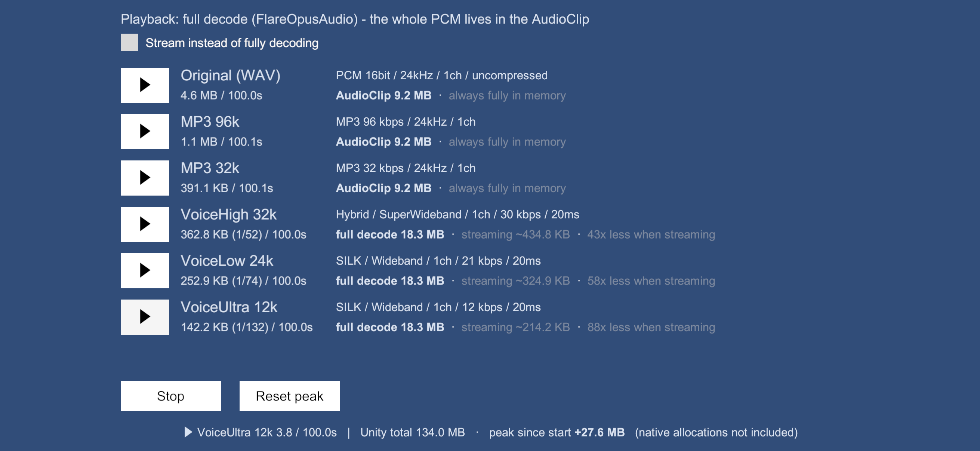This screenshot has width=980, height=451.
Task: Click the MP3 96k title text
Action: click(210, 122)
